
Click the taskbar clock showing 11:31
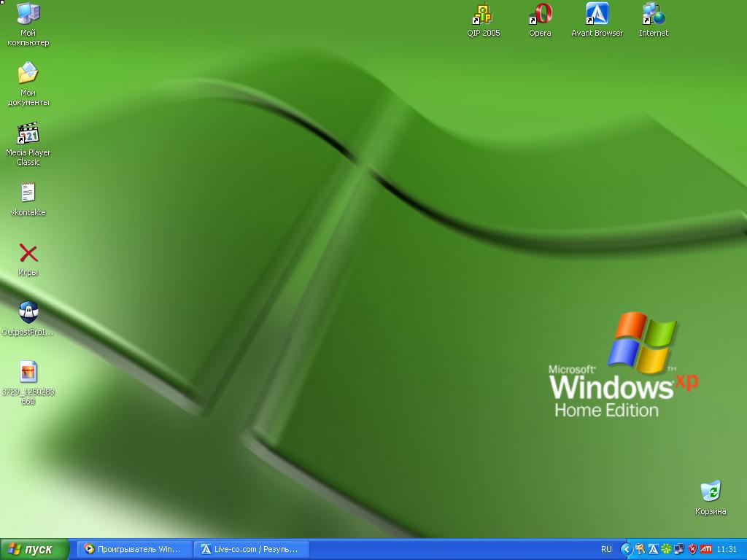pos(727,549)
